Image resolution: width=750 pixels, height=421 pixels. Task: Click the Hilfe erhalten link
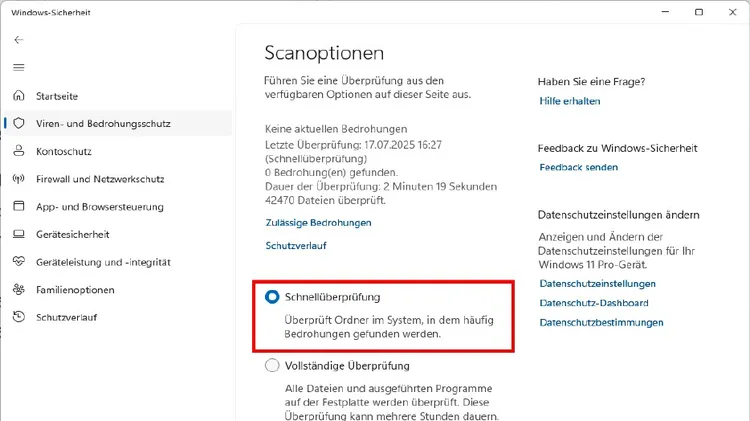(x=570, y=101)
